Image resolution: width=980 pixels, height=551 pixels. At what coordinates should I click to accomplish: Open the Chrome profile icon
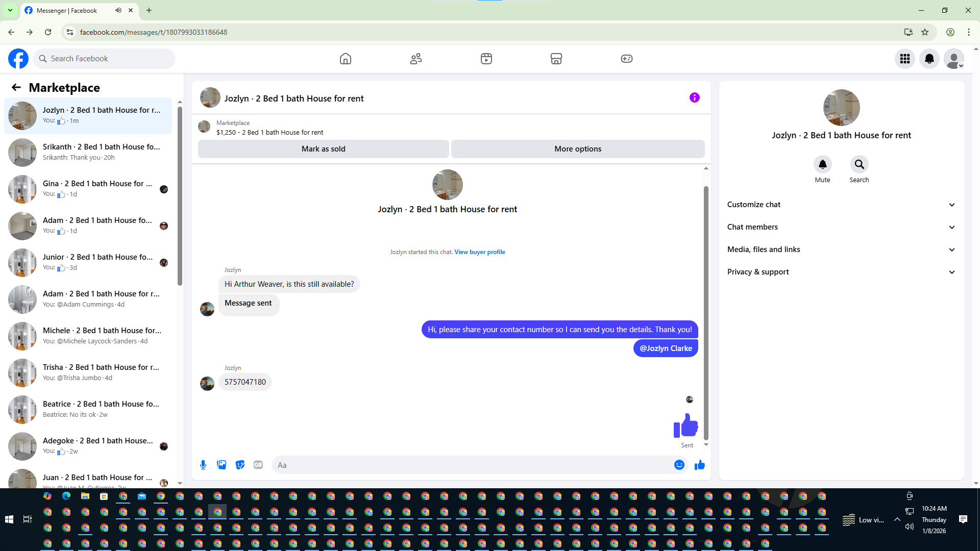(950, 32)
